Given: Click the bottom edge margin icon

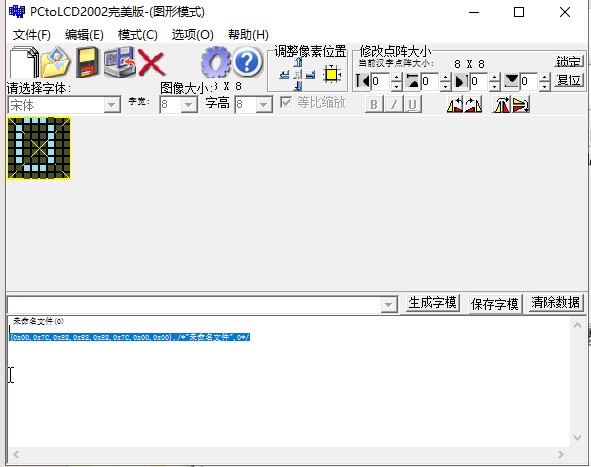Looking at the screenshot, I should (x=511, y=81).
